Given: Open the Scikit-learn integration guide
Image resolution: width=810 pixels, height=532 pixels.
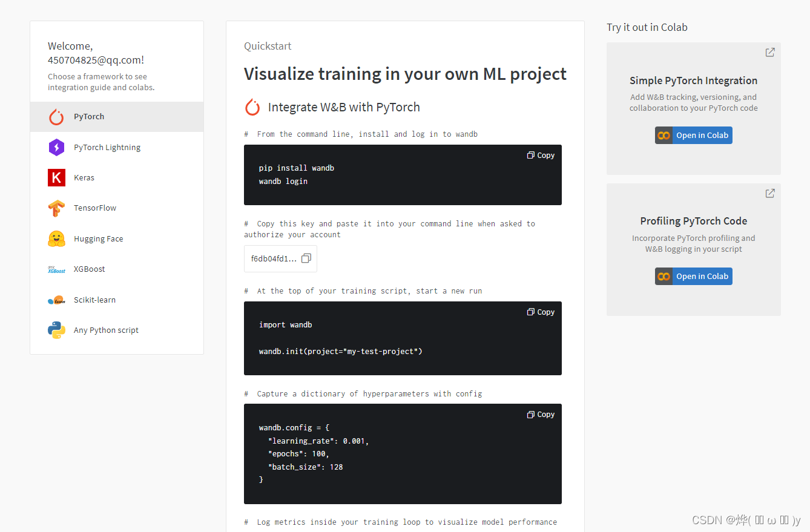Looking at the screenshot, I should pos(117,300).
